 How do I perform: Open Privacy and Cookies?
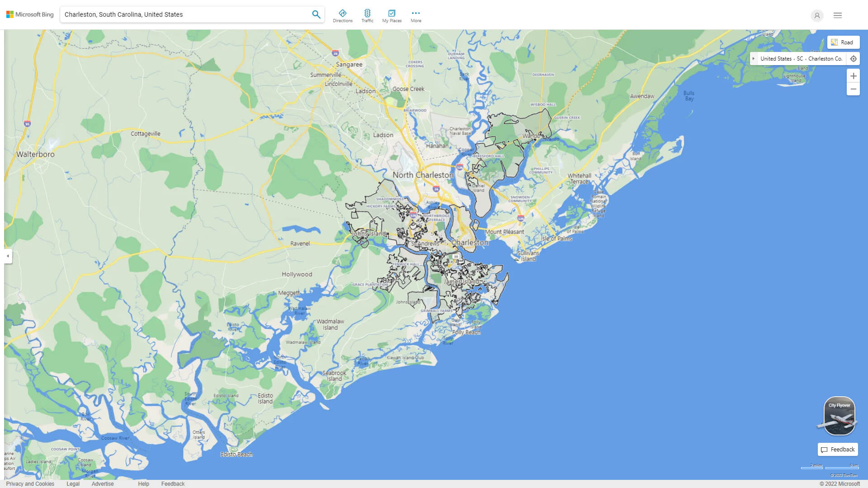(x=30, y=483)
